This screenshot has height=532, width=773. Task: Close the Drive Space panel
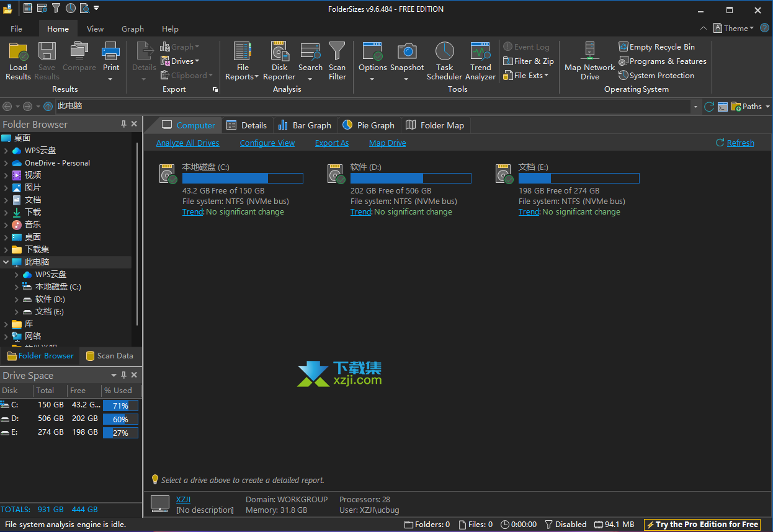point(134,375)
